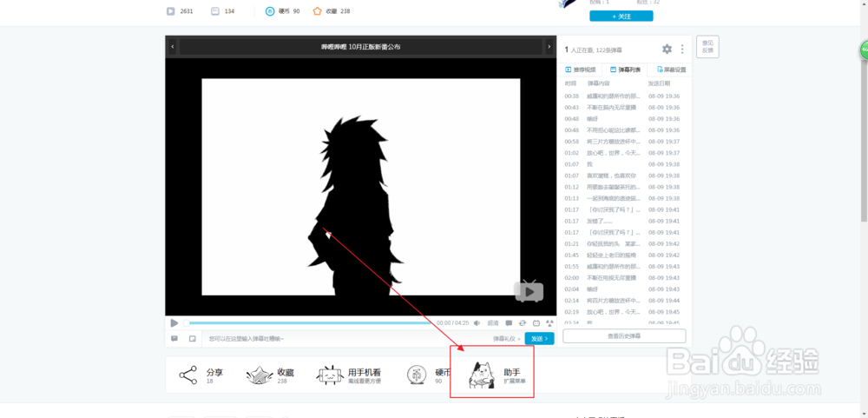The height and width of the screenshot is (418, 868).
Task: Open the 助手 assistant cat icon
Action: [483, 374]
